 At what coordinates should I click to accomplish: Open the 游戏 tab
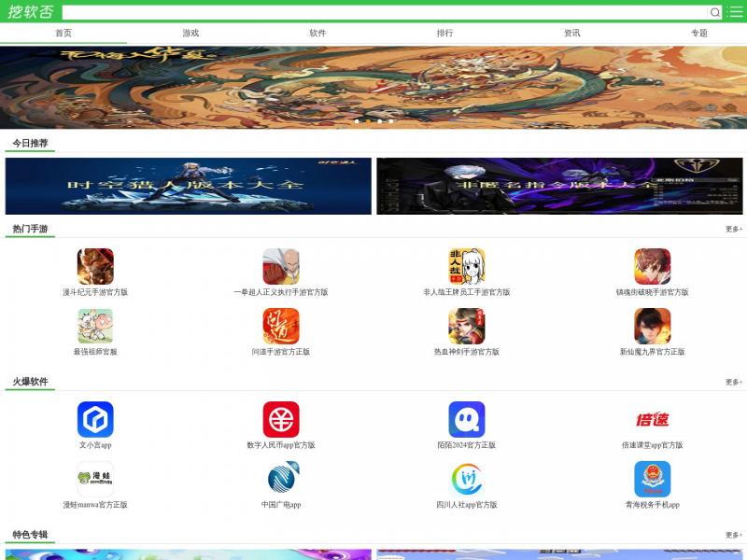pos(190,33)
